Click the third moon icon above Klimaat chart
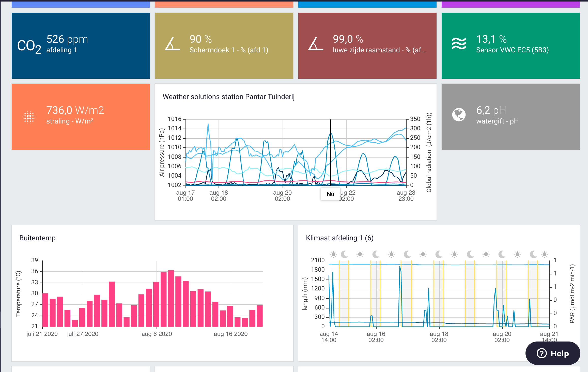Viewport: 588px width, 372px height. 407,254
